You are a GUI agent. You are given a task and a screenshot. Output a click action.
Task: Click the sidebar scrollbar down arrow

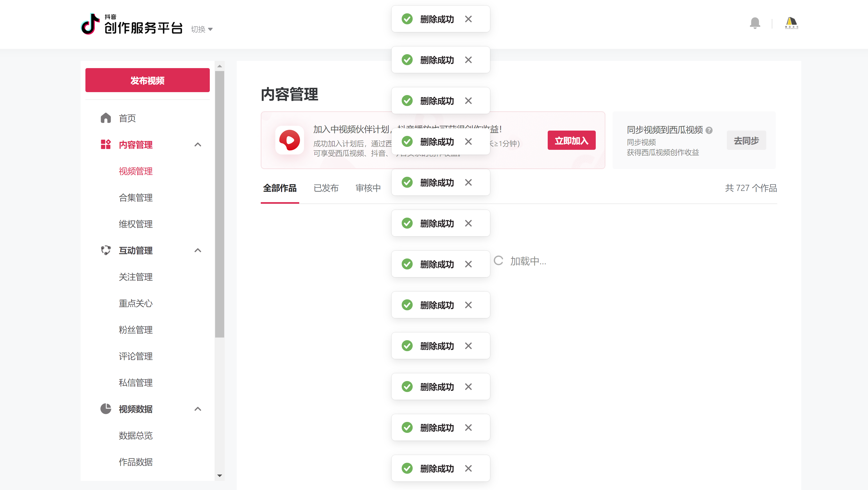point(220,476)
